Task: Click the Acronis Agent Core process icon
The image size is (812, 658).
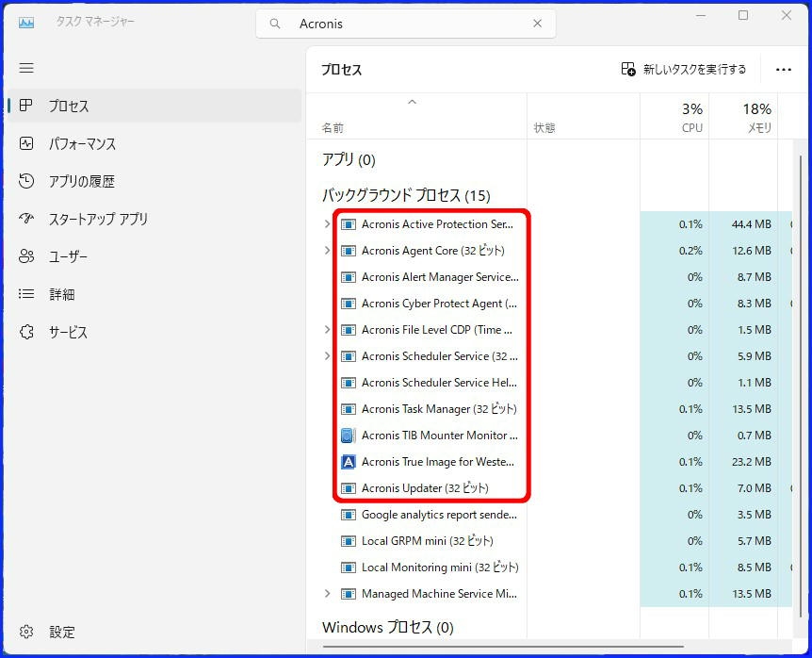Action: pyautogui.click(x=349, y=251)
